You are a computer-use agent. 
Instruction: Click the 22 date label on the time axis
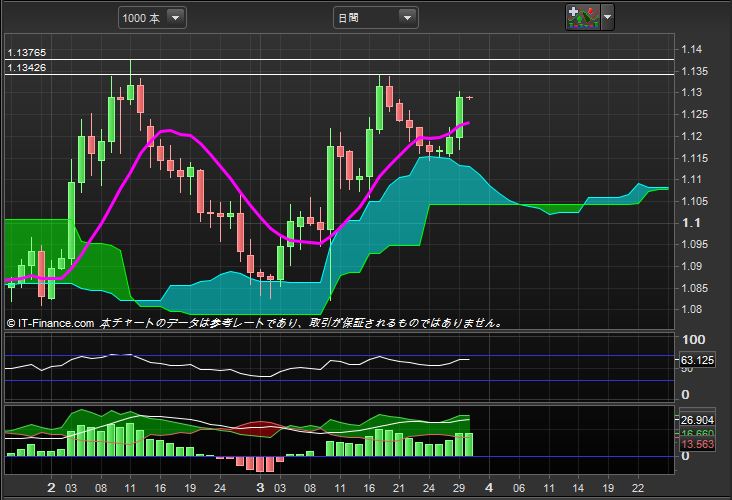(x=638, y=488)
